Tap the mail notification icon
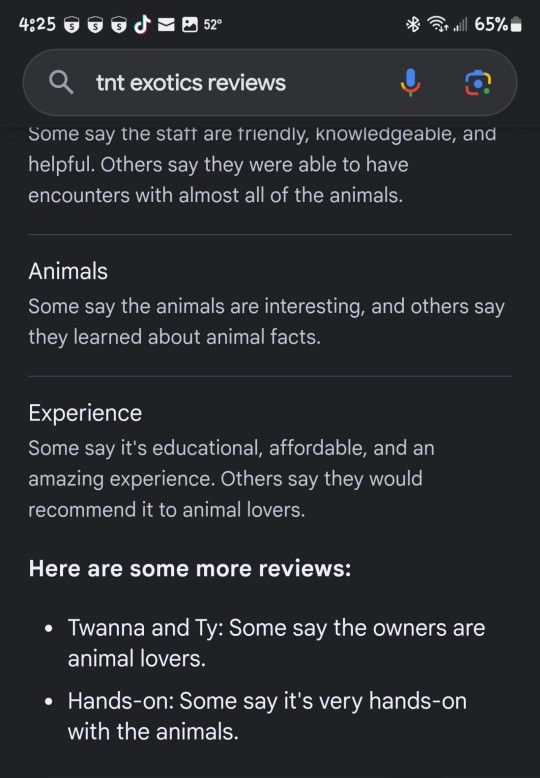Image resolution: width=540 pixels, height=778 pixels. [x=166, y=24]
